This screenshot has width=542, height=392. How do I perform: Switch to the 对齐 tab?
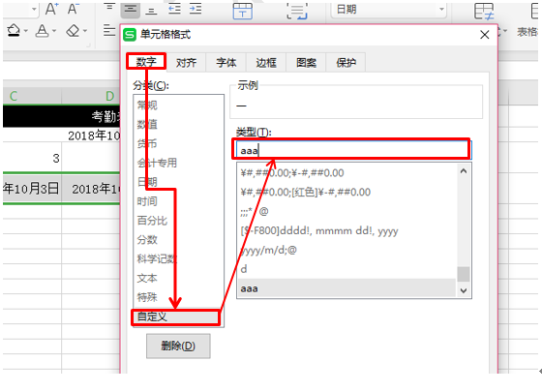186,63
